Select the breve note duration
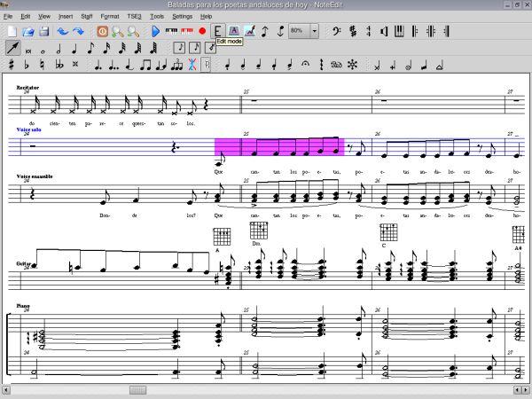The width and height of the screenshot is (532, 399). click(28, 51)
